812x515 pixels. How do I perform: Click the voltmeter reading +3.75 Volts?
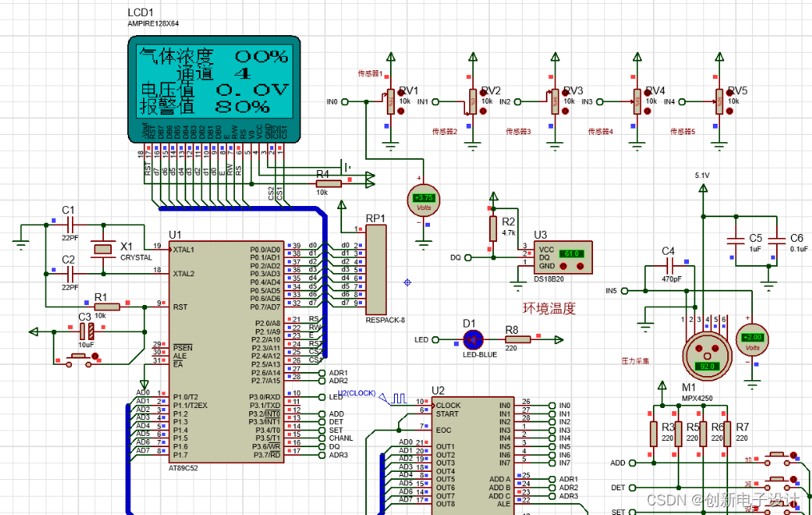pos(424,201)
